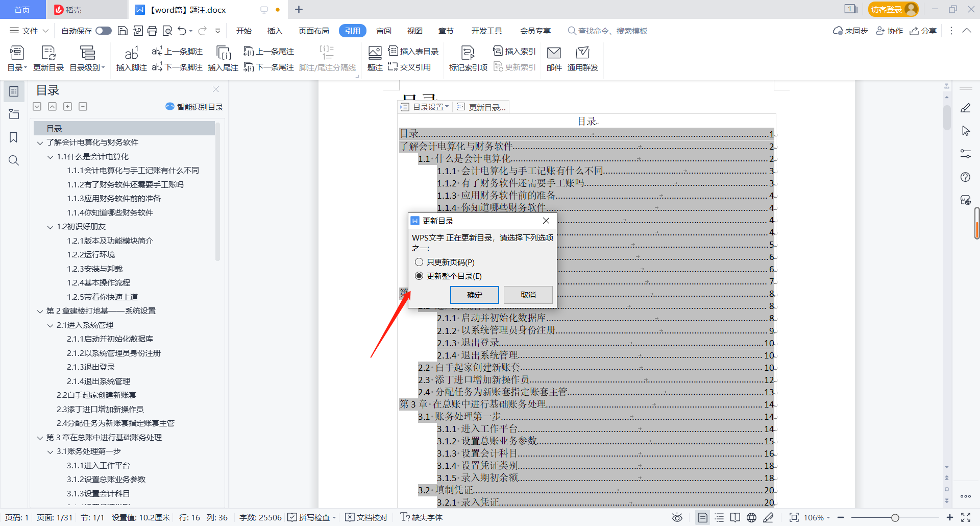This screenshot has width=980, height=526.
Task: Open the outline panel icon in left sidebar
Action: (14, 91)
